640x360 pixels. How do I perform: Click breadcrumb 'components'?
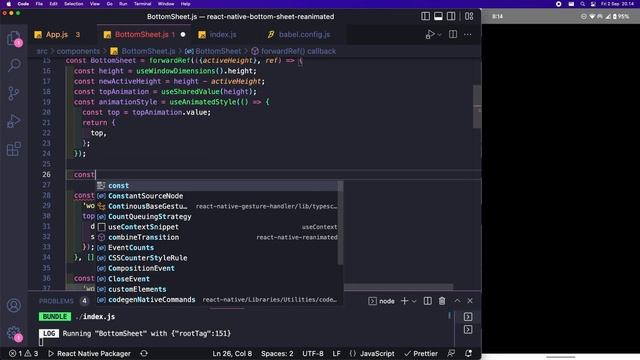tap(78, 51)
